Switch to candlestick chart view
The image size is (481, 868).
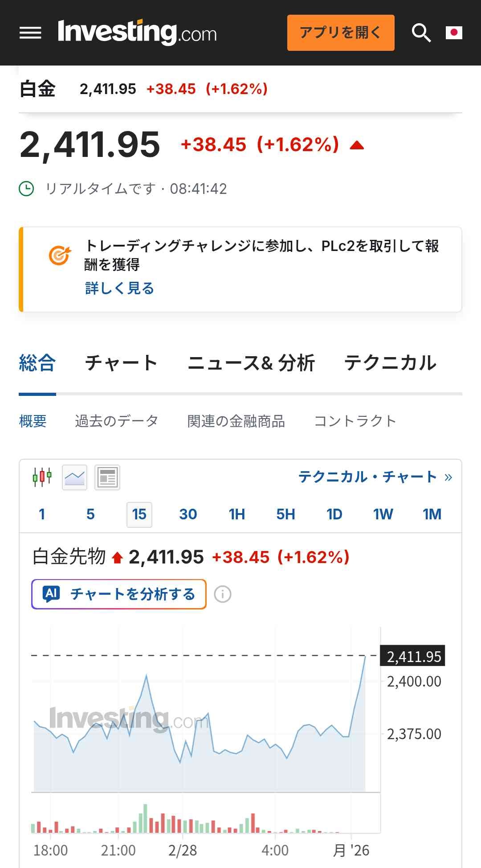42,477
